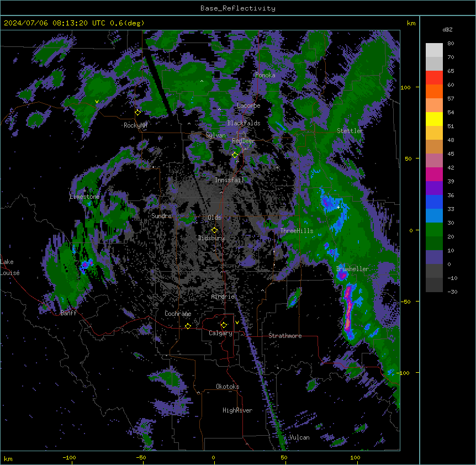This screenshot has height=465, width=476.
Task: Click the yellow diamond marker above Calgary label
Action: tap(224, 325)
